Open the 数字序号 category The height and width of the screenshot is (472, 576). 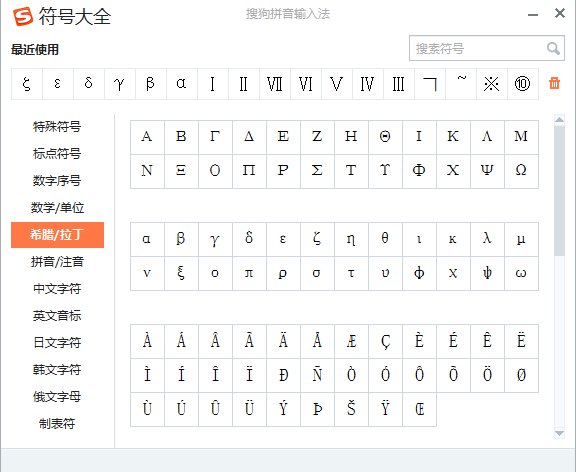click(57, 181)
